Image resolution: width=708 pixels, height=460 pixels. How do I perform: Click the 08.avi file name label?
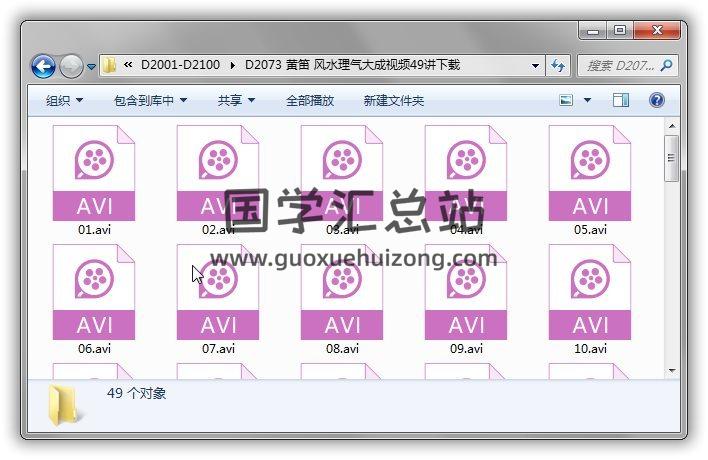[x=342, y=348]
